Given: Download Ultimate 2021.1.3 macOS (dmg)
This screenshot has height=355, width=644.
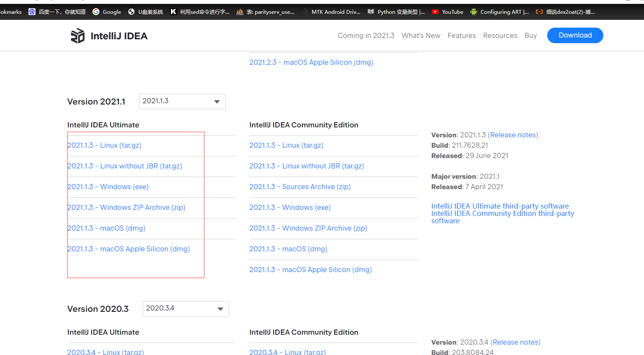Looking at the screenshot, I should pos(106,228).
